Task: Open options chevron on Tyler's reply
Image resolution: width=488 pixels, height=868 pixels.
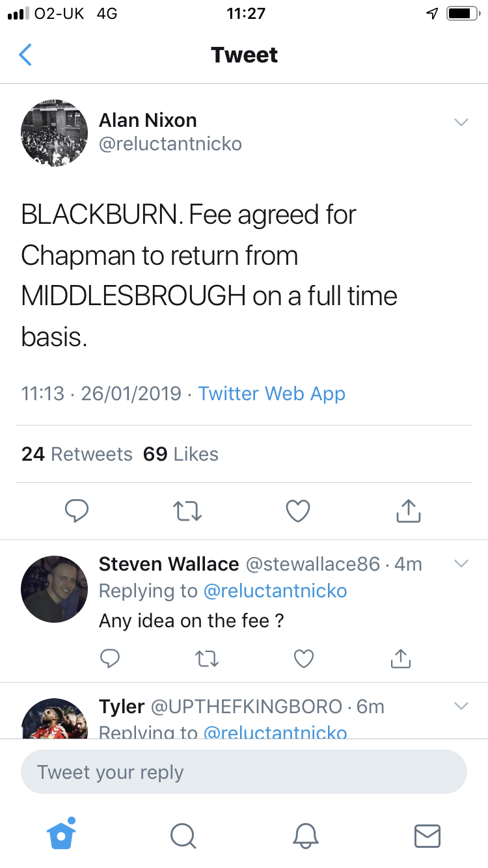Action: coord(461,706)
